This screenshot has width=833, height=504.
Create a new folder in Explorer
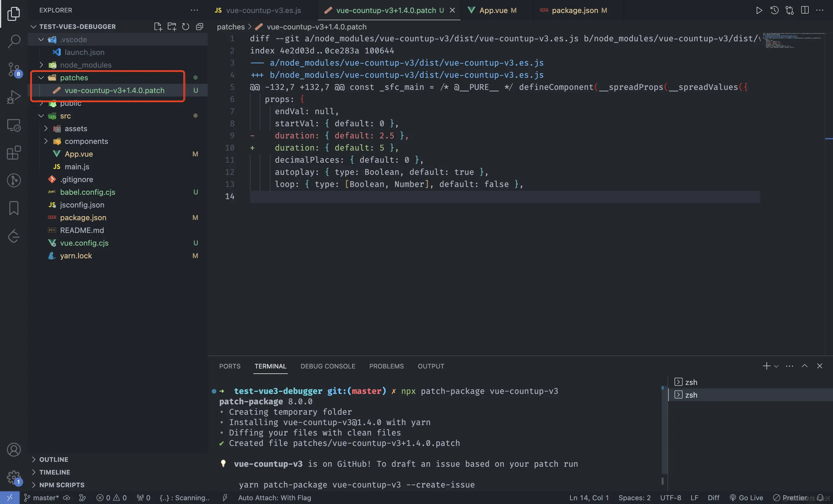click(x=172, y=27)
